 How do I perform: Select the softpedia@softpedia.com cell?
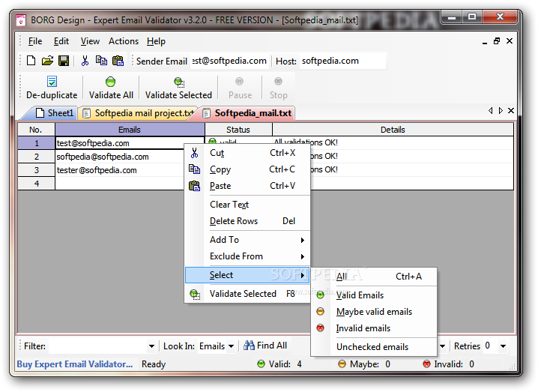click(x=120, y=157)
